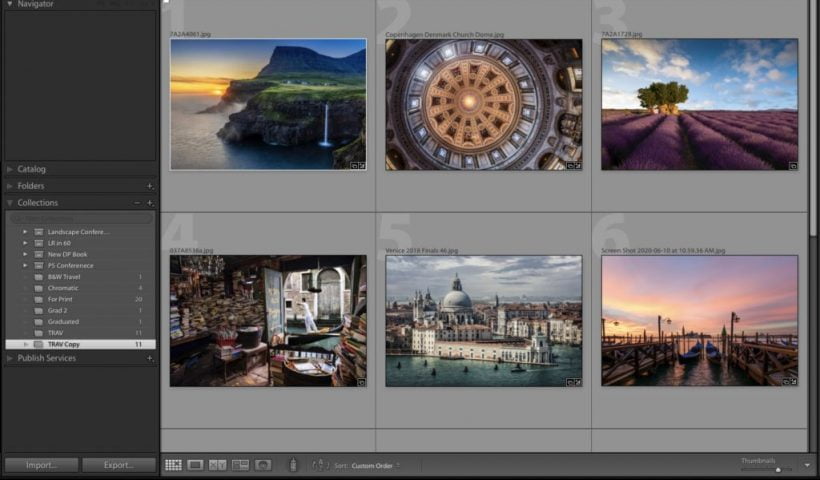Screen dimensions: 820x480
Task: Expand the Landscape Conference collection set
Action: pyautogui.click(x=26, y=232)
